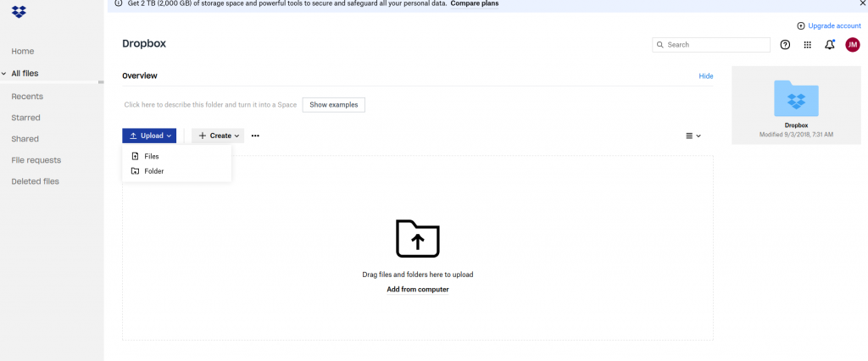Click the 'Modified 9/3/2018, 7:31 AM' text
This screenshot has width=868, height=361.
pyautogui.click(x=796, y=135)
